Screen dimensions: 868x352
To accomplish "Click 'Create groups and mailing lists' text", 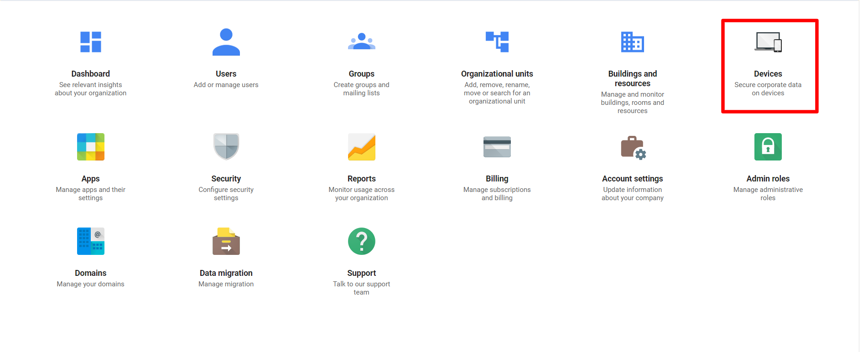I will (362, 89).
